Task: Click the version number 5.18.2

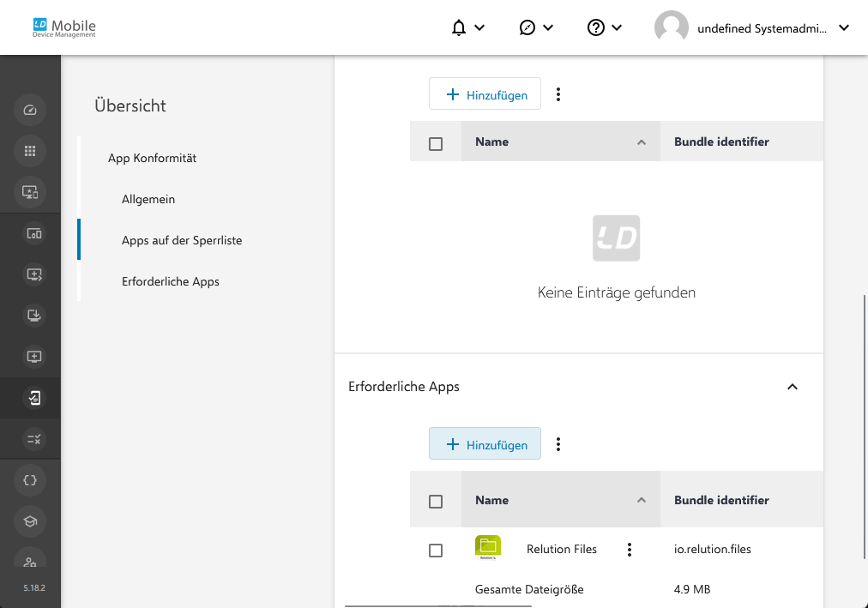Action: [34, 588]
